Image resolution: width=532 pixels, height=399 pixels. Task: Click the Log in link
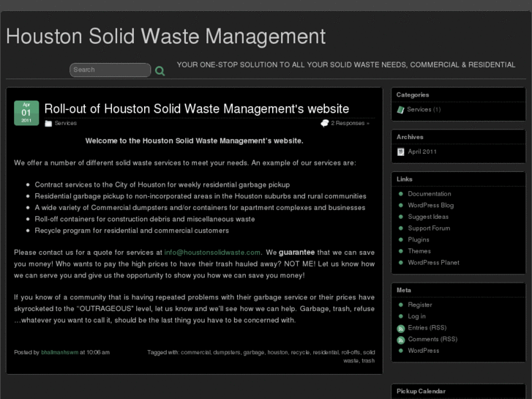coord(416,316)
